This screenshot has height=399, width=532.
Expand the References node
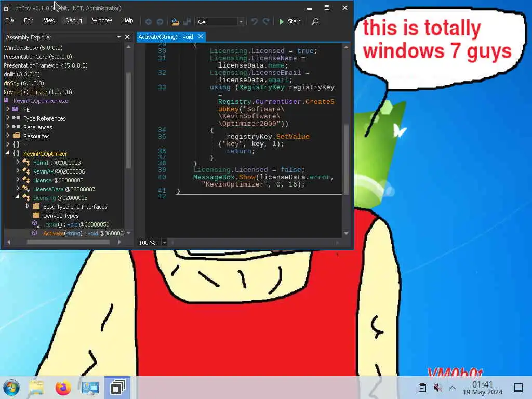point(8,127)
